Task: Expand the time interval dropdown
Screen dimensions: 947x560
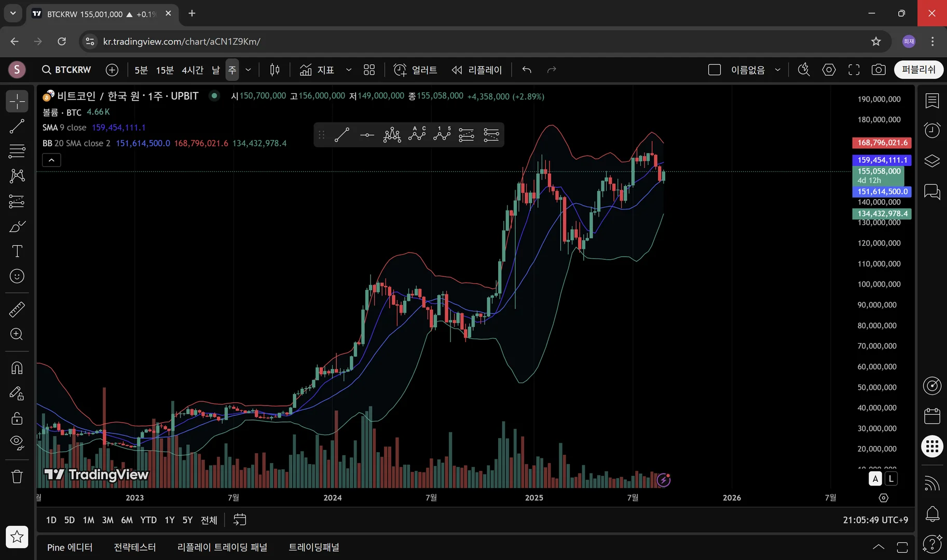Action: click(x=248, y=70)
